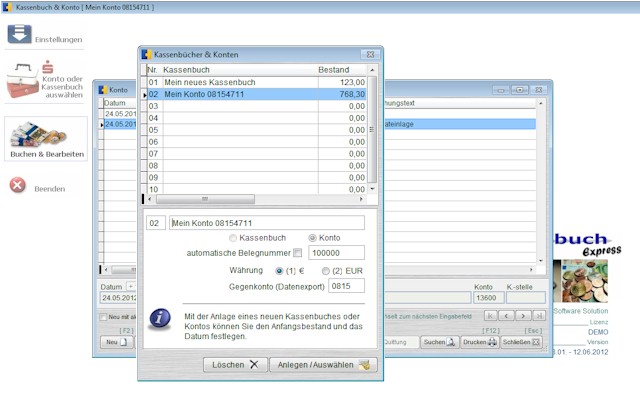Go to next record arrow in Konto window
The image size is (640, 400).
click(525, 316)
